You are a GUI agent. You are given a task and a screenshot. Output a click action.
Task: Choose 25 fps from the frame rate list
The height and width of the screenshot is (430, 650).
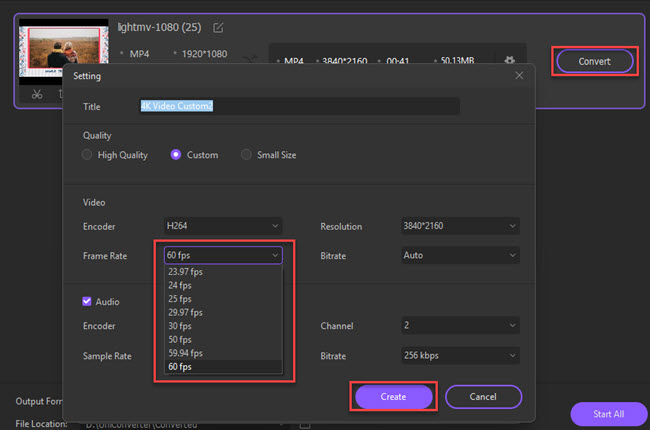click(223, 299)
